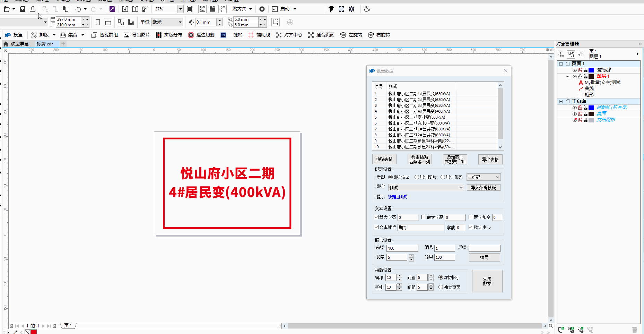Click the 适合页面 fit page icon
644x334 pixels.
[x=311, y=35]
